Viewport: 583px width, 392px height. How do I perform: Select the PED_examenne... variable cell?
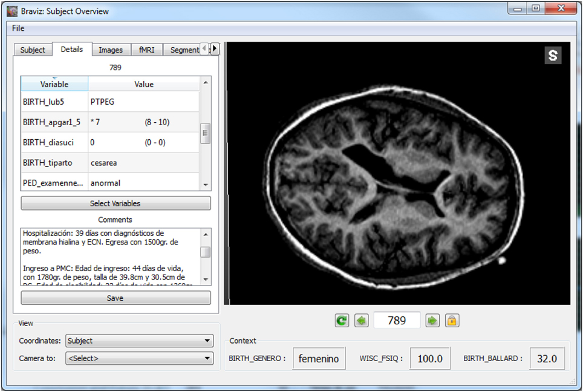[x=54, y=183]
